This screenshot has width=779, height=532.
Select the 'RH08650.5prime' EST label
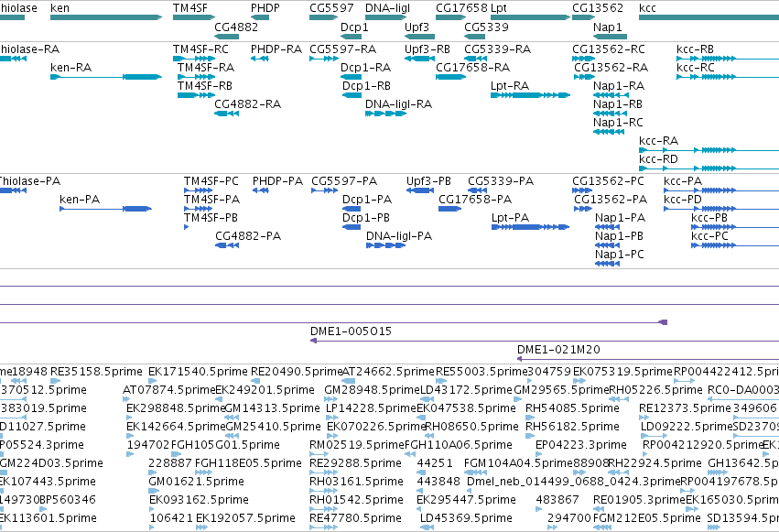471,427
